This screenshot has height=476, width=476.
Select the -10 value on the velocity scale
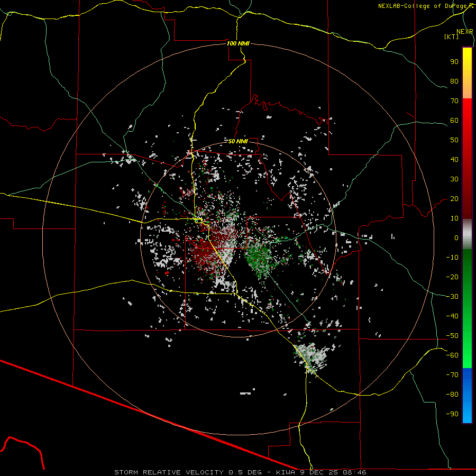click(x=452, y=258)
